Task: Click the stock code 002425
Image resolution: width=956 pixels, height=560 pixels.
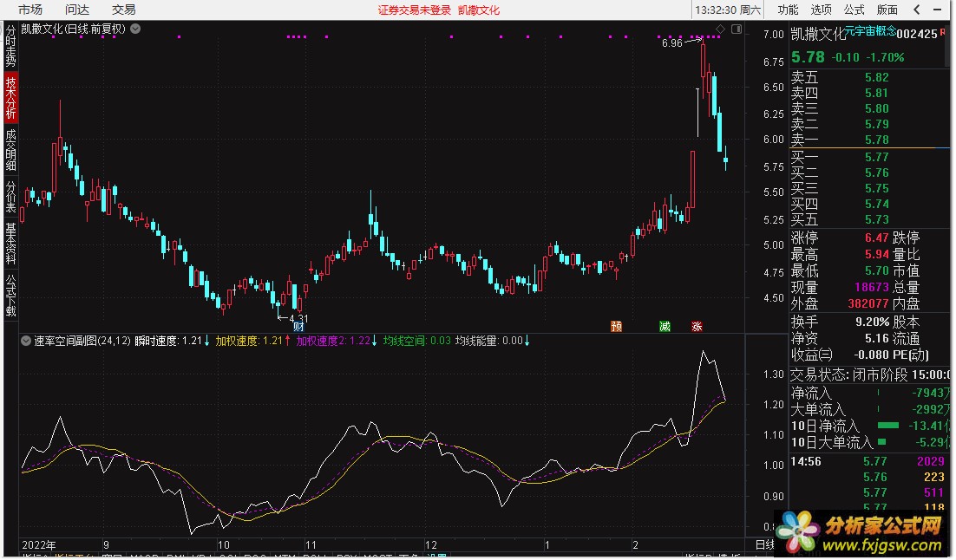Action: 916,34
